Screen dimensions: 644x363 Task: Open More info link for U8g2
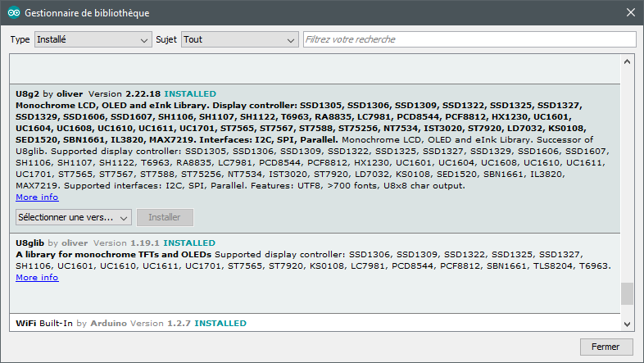coord(37,197)
